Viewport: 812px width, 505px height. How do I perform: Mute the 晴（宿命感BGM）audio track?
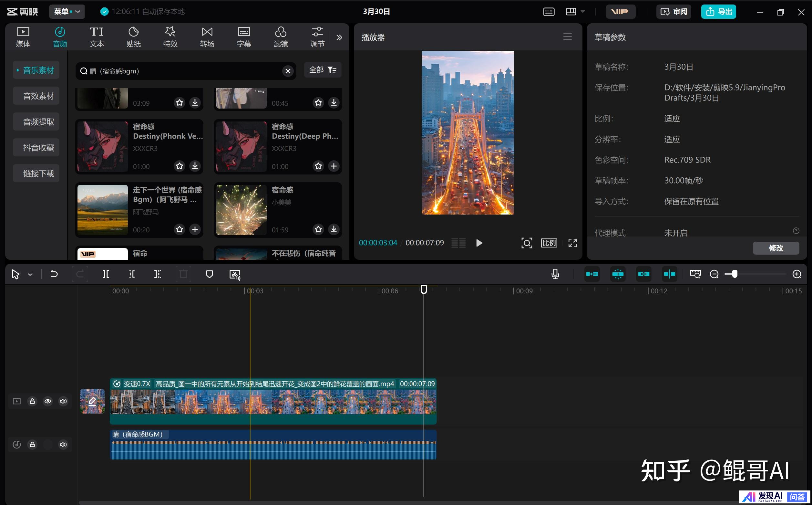[63, 445]
